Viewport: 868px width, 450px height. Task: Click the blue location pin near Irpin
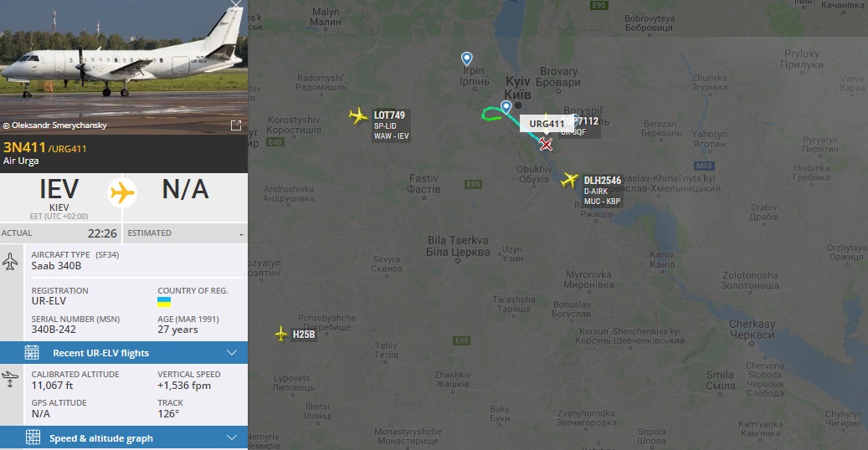(467, 58)
